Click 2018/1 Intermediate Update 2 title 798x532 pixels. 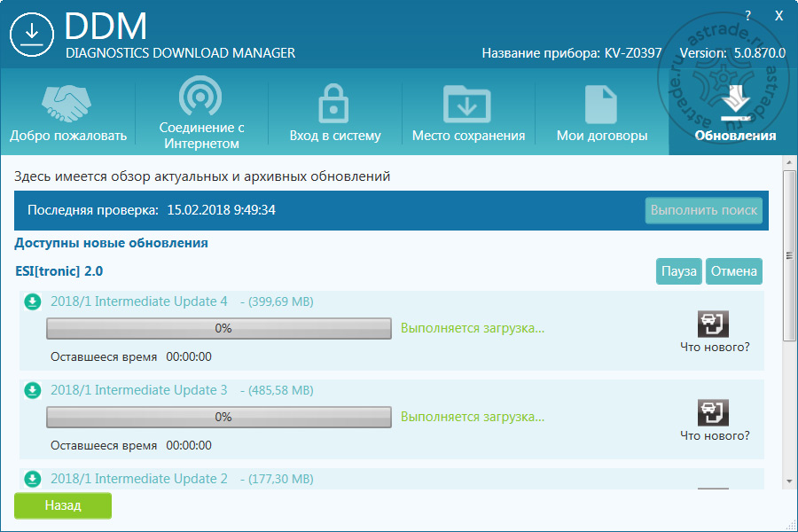[139, 479]
